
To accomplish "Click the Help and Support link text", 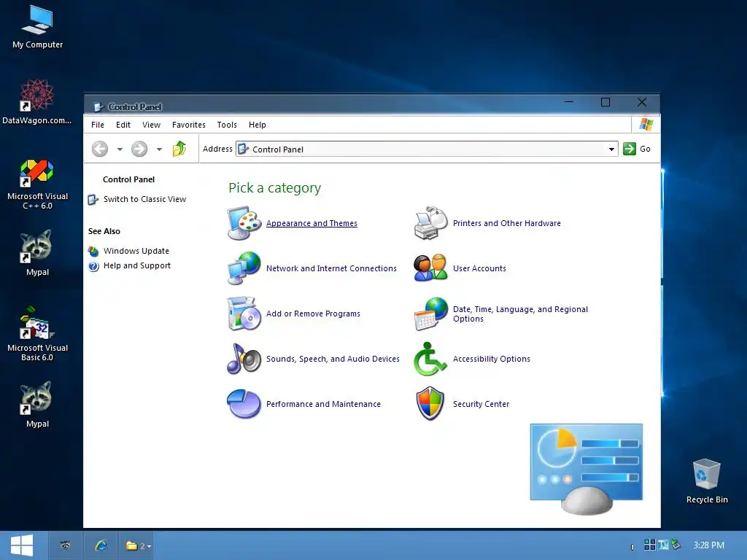I will tap(136, 265).
